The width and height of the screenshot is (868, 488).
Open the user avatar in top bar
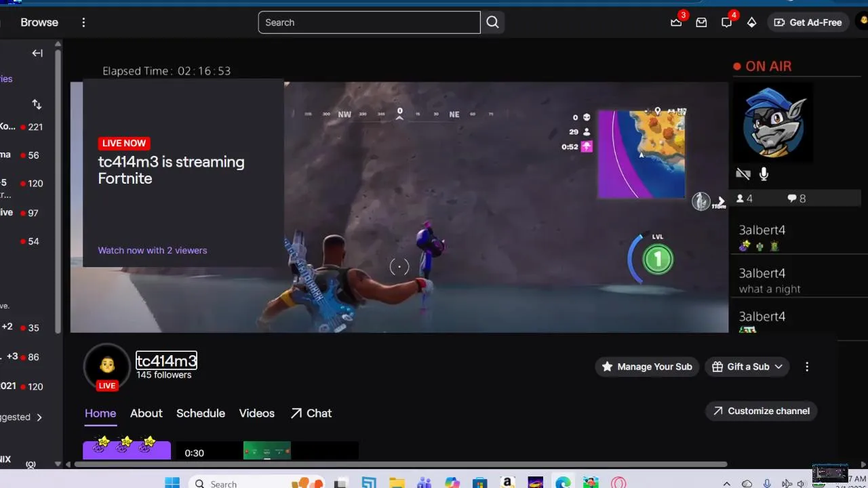863,22
